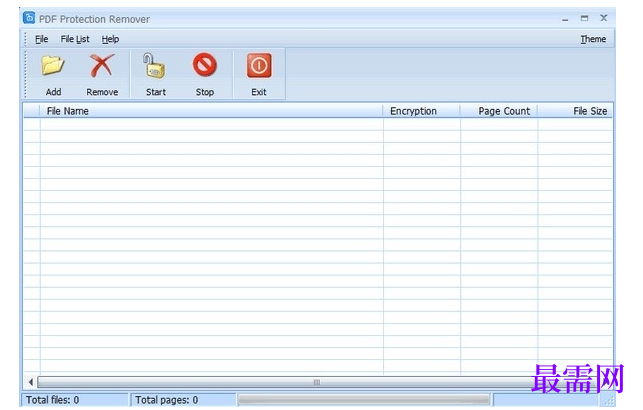The width and height of the screenshot is (643, 410).
Task: Start unlocking with the padlock icon
Action: [x=155, y=66]
